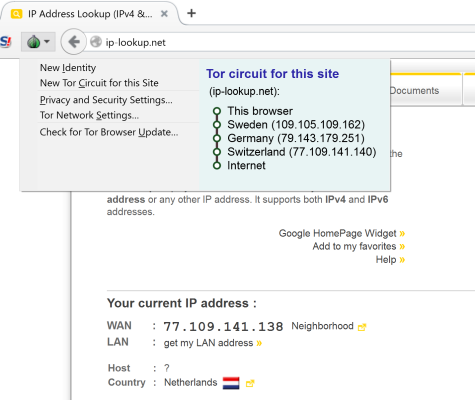Image resolution: width=475 pixels, height=400 pixels.
Task: Click the dropdown arrow beside the onion icon
Action: click(x=47, y=42)
